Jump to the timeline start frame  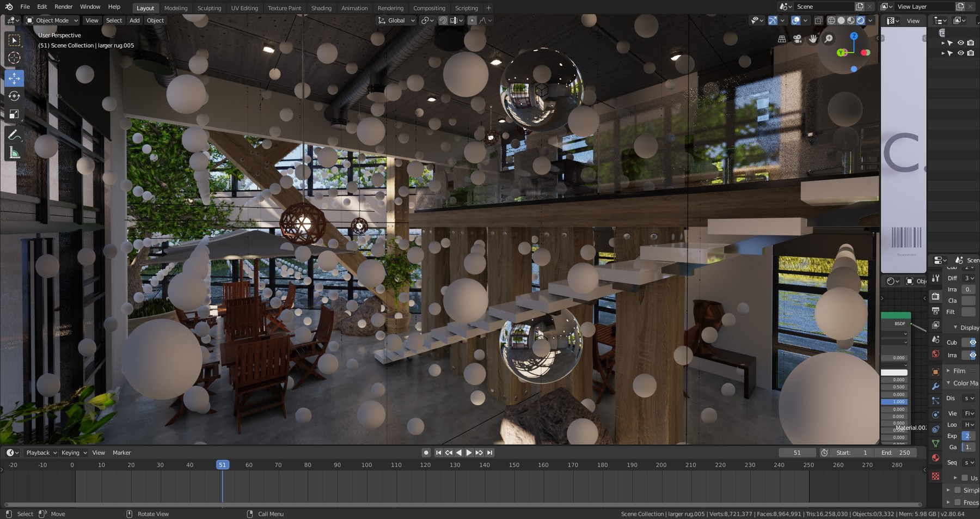pyautogui.click(x=438, y=453)
